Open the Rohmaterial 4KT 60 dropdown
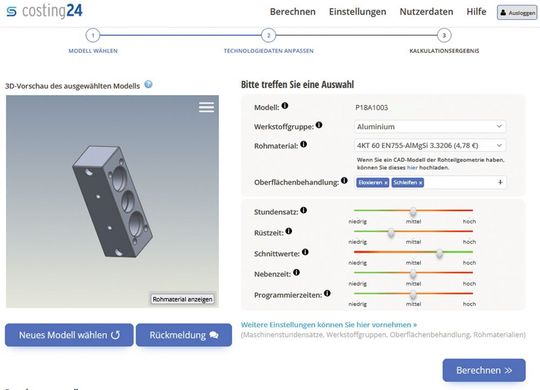 [x=430, y=145]
